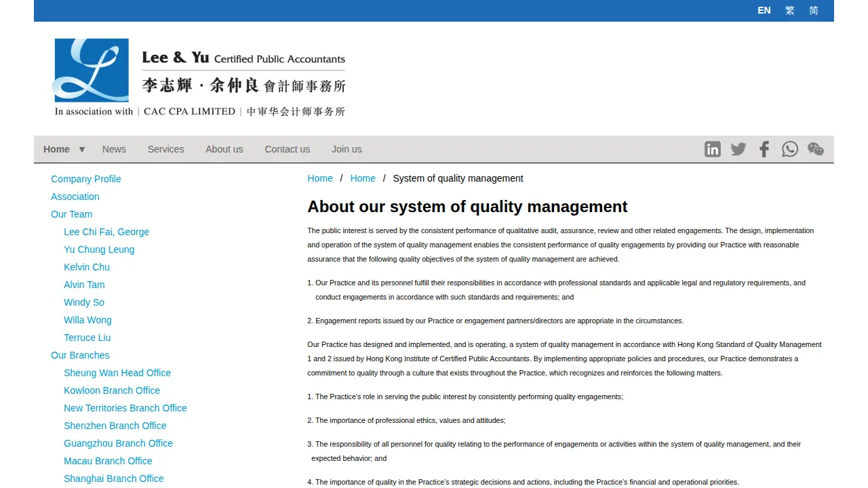Select Shanghai Branch Office

(114, 479)
